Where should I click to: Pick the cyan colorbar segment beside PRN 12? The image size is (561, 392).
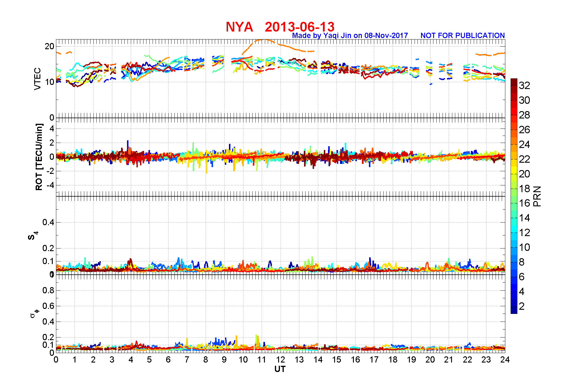[x=514, y=229]
